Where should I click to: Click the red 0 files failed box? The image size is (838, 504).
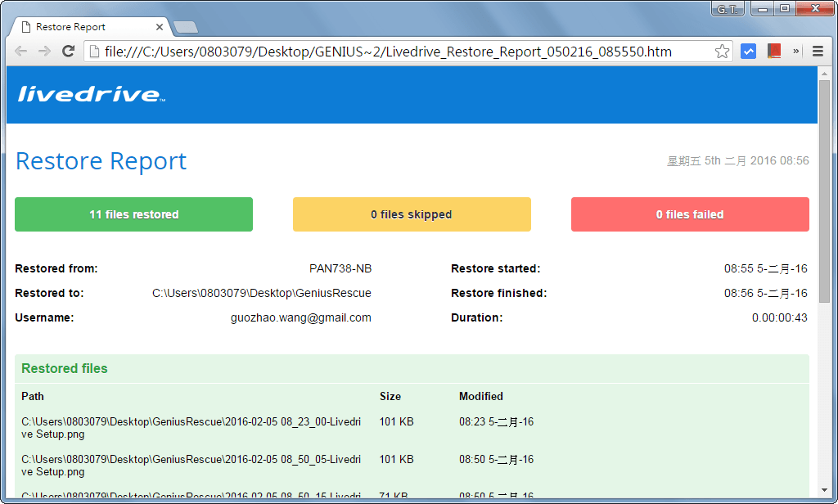pos(690,214)
